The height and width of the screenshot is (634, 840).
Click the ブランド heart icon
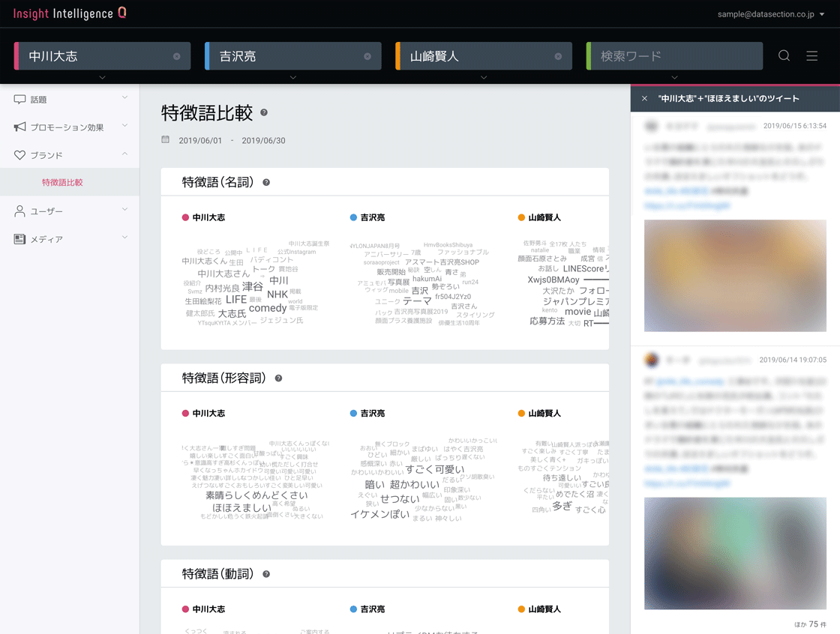pyautogui.click(x=19, y=154)
